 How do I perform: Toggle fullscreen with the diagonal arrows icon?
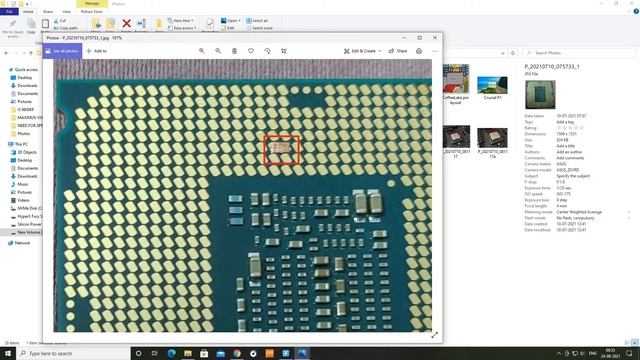435,335
